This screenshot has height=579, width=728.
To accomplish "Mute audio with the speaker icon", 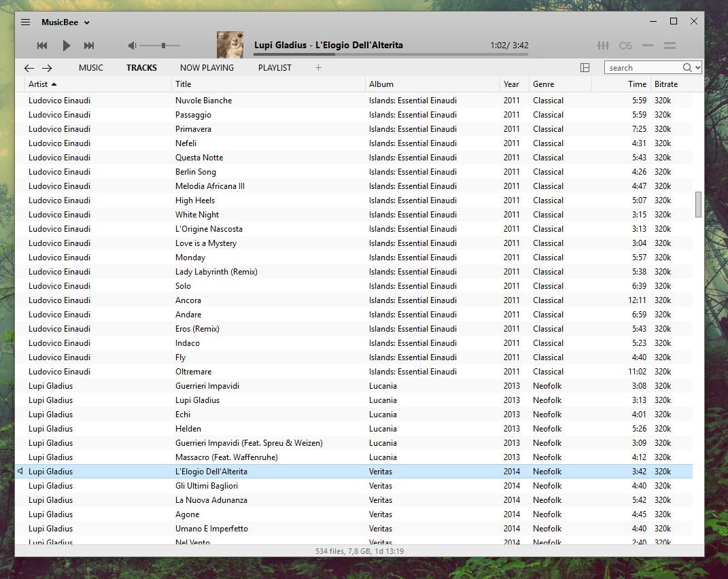I will tap(133, 46).
